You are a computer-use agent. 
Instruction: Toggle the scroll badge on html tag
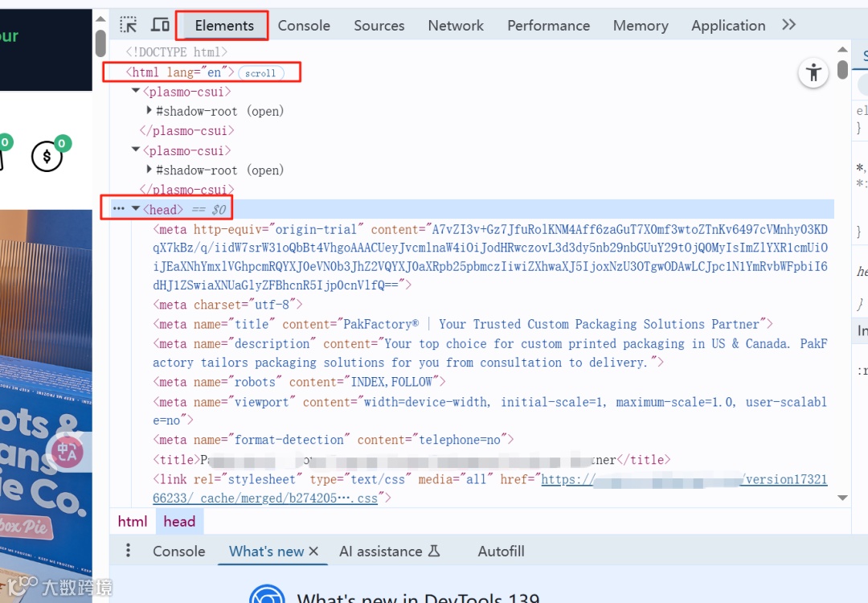click(x=260, y=73)
